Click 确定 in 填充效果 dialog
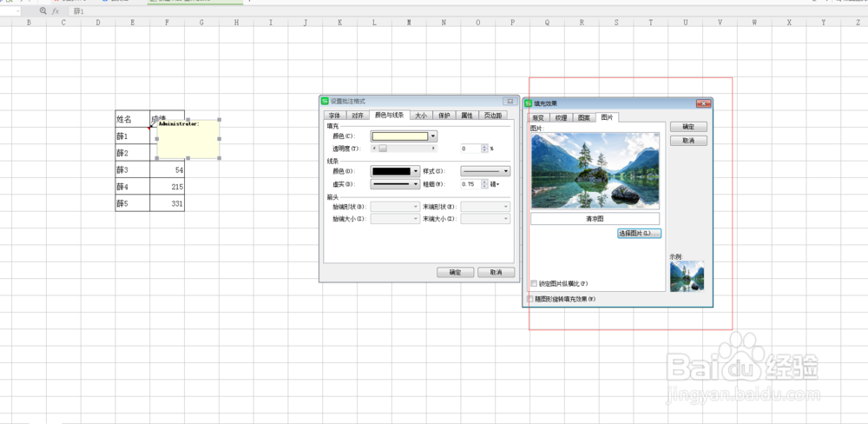This screenshot has height=424, width=868. 688,127
